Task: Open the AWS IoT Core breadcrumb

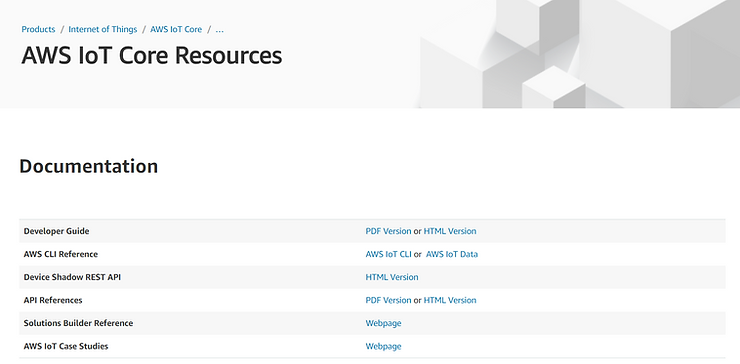Action: pos(176,29)
